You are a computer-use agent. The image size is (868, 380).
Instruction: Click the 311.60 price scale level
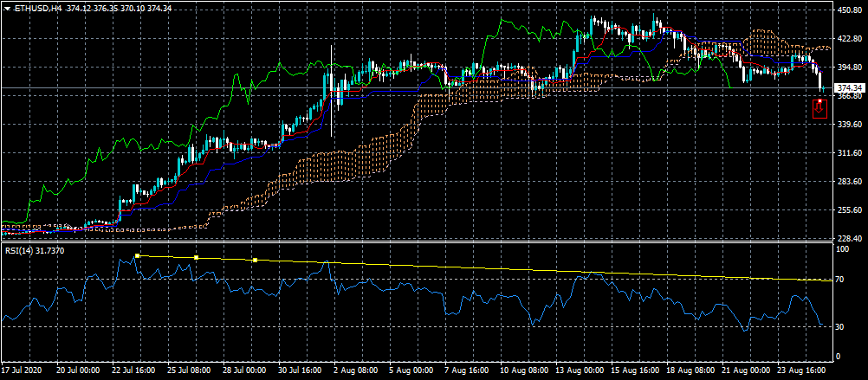(x=849, y=152)
